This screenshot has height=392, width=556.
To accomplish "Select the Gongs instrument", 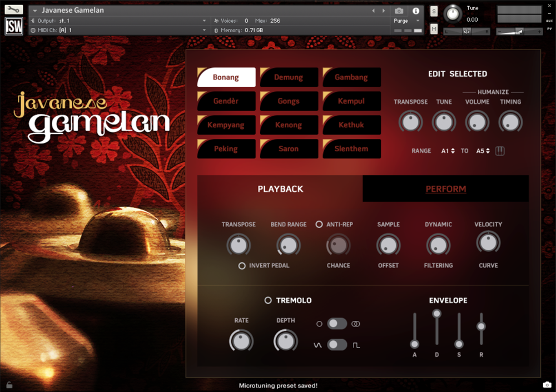I will coord(289,101).
